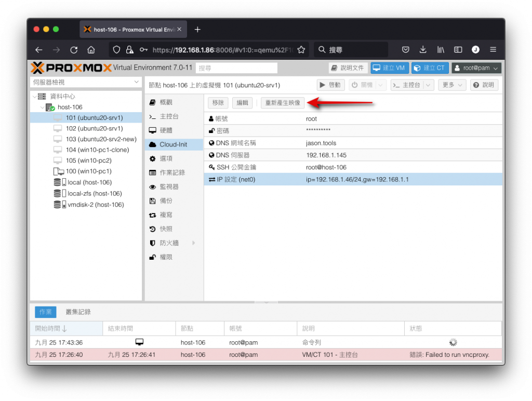Click the Proxmox 搜尋 search field
The image size is (532, 401).
click(x=236, y=68)
